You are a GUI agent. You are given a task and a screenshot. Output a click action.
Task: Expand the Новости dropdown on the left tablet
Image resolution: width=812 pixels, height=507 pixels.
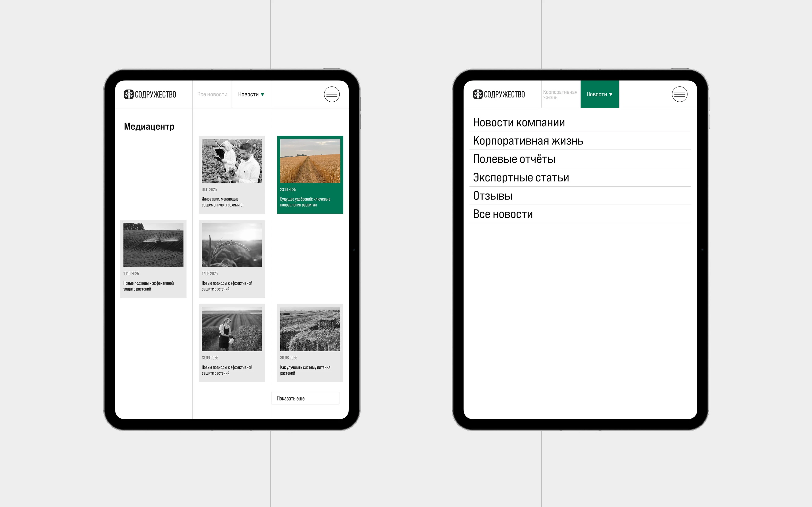pos(251,94)
